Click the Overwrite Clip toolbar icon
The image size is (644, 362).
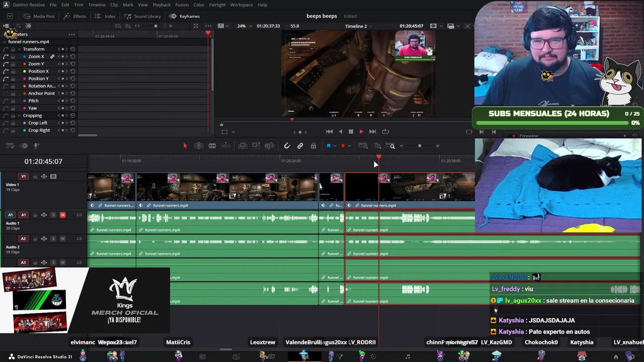pos(256,146)
